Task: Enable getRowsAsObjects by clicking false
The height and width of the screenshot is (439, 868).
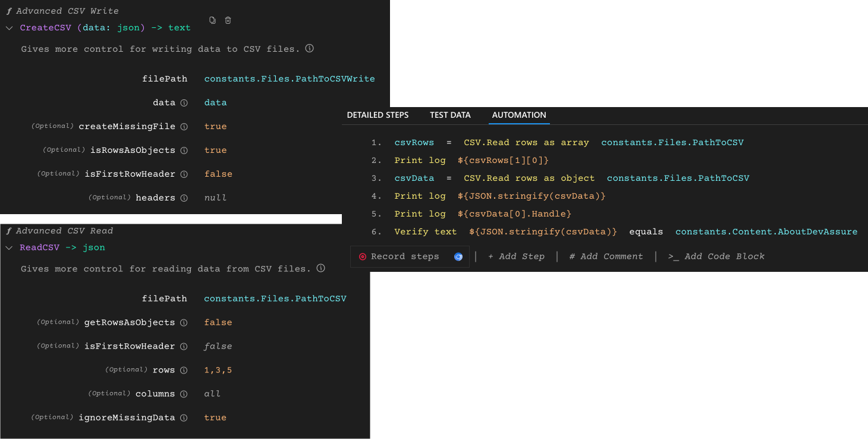Action: [x=218, y=322]
